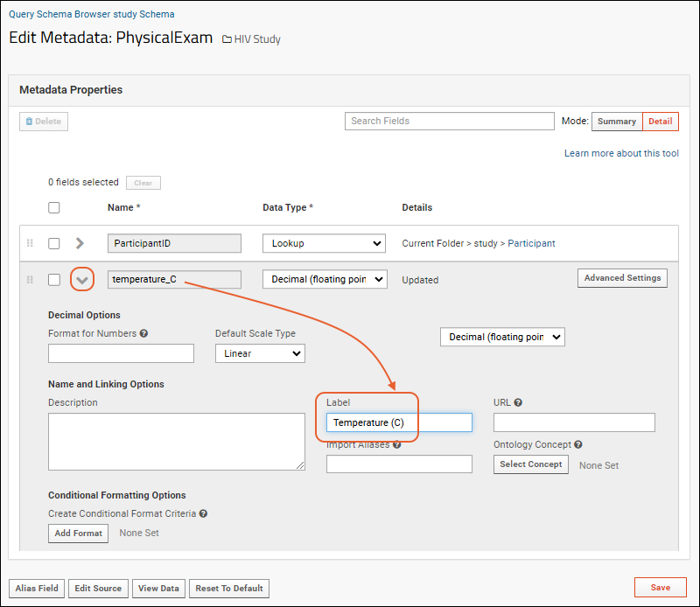
Task: Click the temperature_C row drag handle
Action: click(30, 280)
